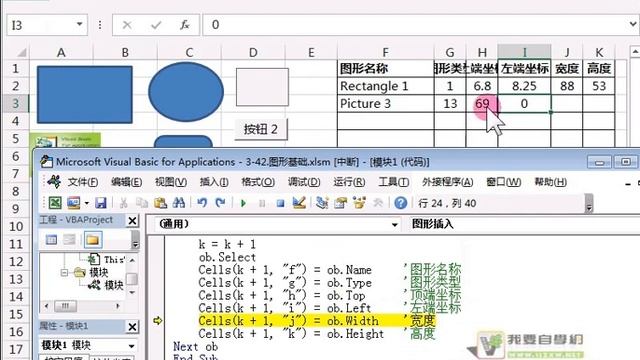Open the 模块1 模块 properties dropdown
The image size is (640, 360).
(131, 346)
